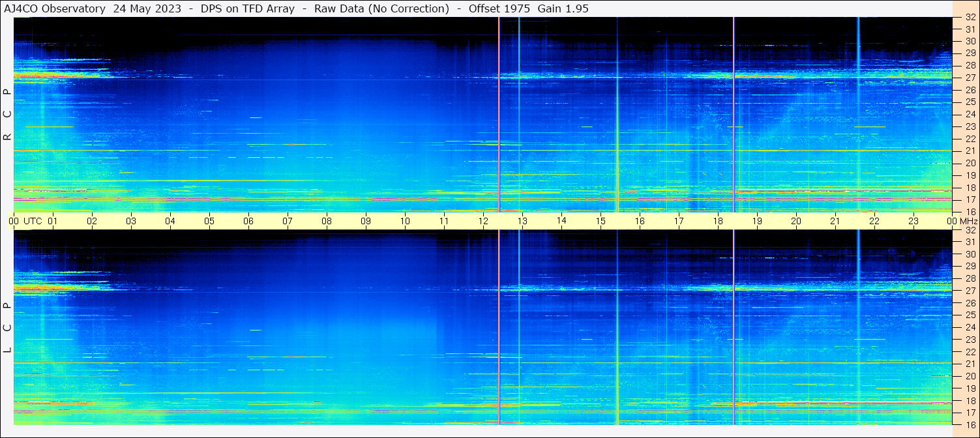980x438 pixels.
Task: Click the 21 MHz label of RCP panel
Action: (970, 151)
